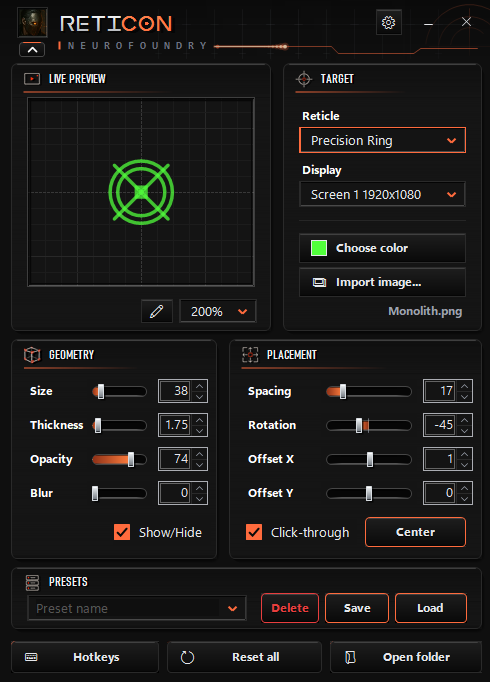The image size is (490, 682).
Task: Click the keyboard icon on Hotkeys
Action: [31, 657]
